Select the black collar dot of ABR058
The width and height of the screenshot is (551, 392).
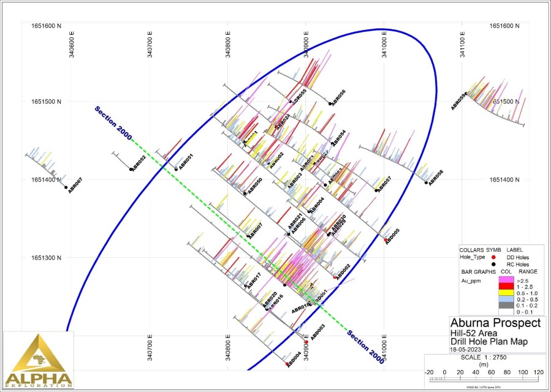[426, 183]
